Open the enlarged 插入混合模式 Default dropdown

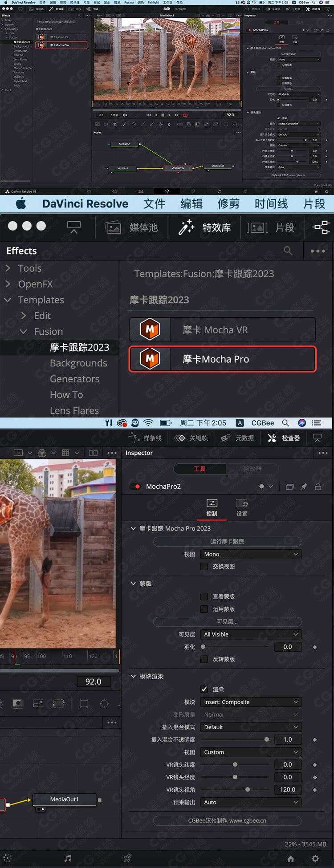point(251,727)
